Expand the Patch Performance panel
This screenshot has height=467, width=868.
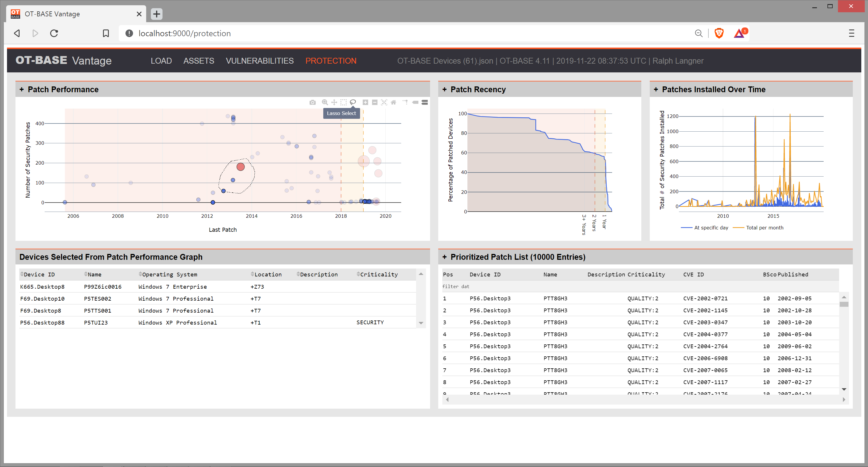point(22,89)
